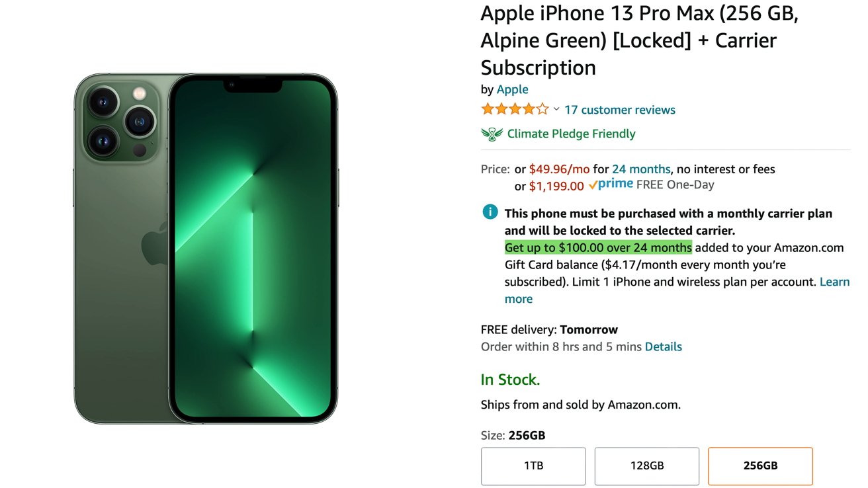This screenshot has width=868, height=488.
Task: Expand the rating breakdown chevron
Action: tap(556, 109)
